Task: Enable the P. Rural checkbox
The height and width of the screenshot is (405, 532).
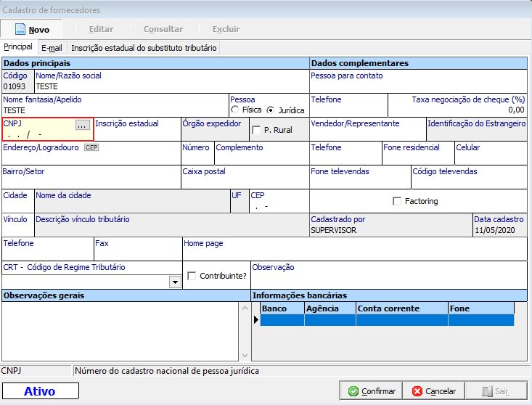Action: 256,130
